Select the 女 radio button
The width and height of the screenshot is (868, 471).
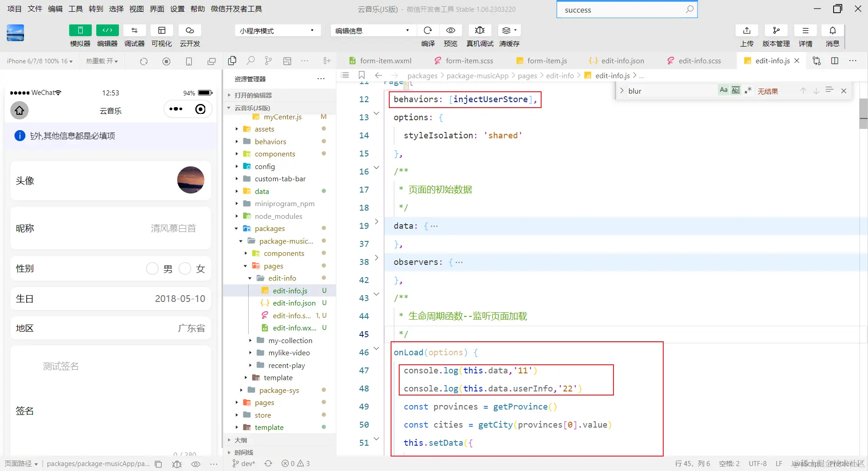[185, 269]
